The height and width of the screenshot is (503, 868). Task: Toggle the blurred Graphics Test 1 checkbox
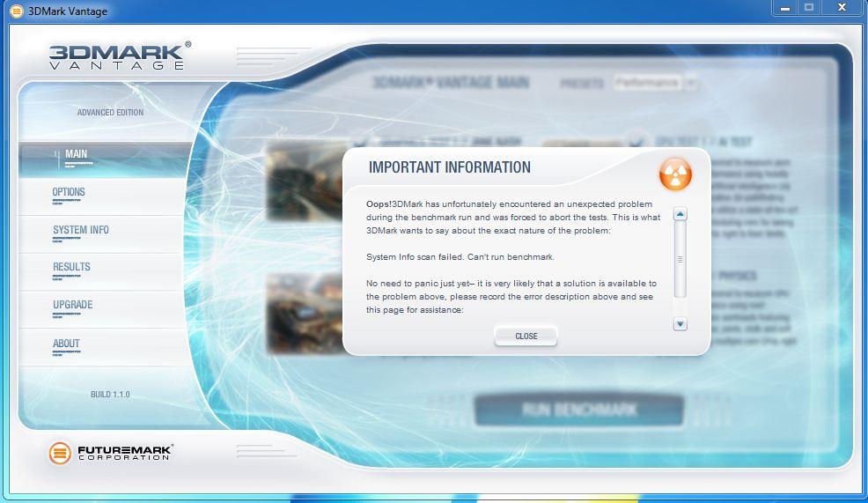click(x=360, y=142)
